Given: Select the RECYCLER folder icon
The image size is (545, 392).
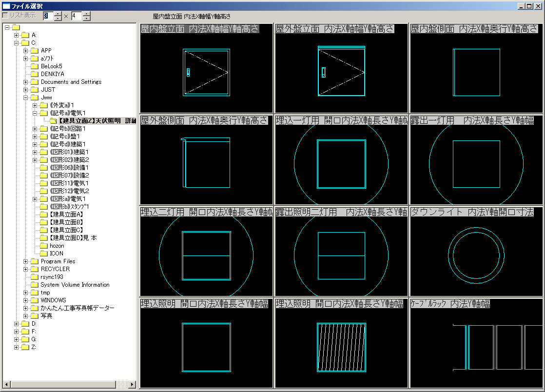Looking at the screenshot, I should [x=35, y=269].
